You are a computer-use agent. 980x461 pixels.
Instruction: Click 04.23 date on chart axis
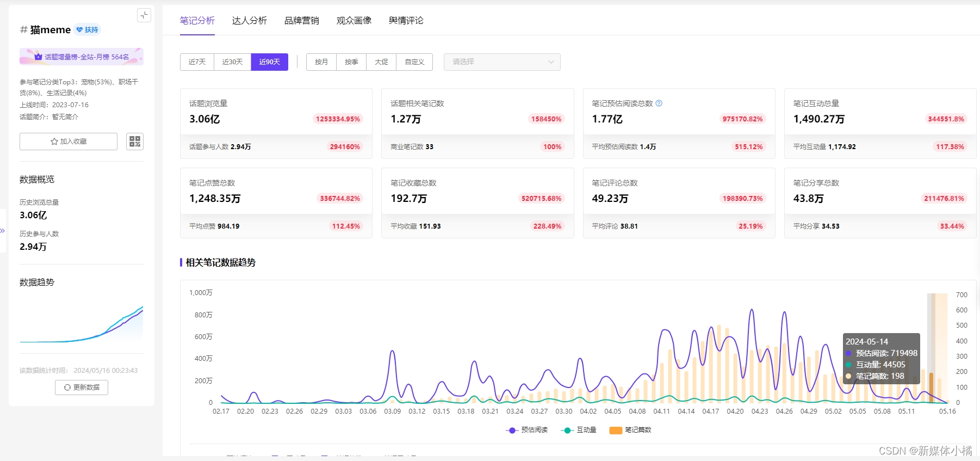pyautogui.click(x=760, y=411)
